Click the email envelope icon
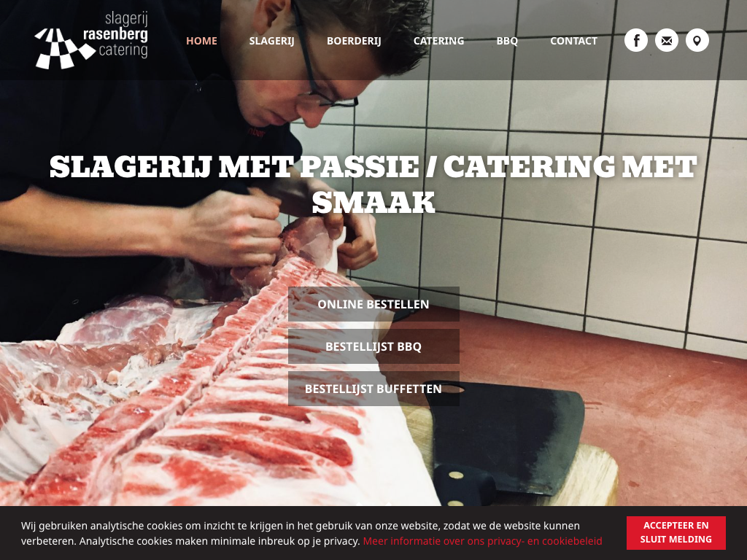The height and width of the screenshot is (560, 747). coord(667,41)
